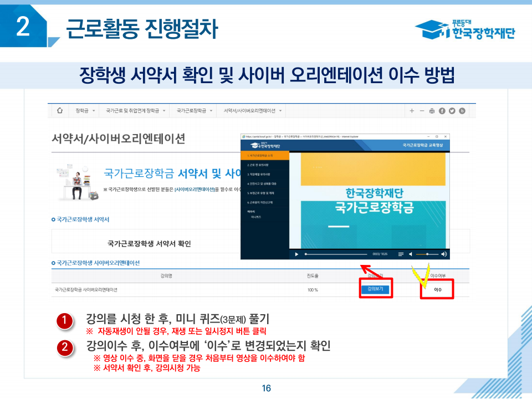Click the popup address bar URL

coord(302,137)
